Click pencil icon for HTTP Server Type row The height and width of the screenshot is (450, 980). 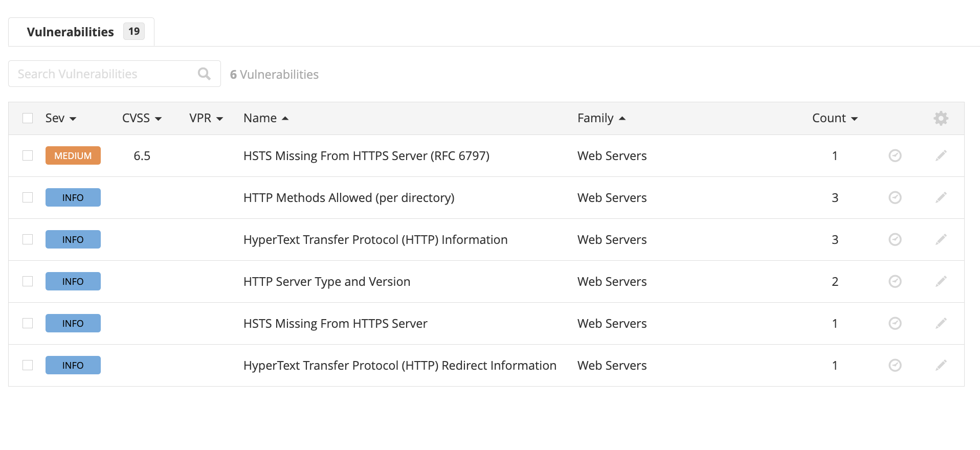click(941, 282)
